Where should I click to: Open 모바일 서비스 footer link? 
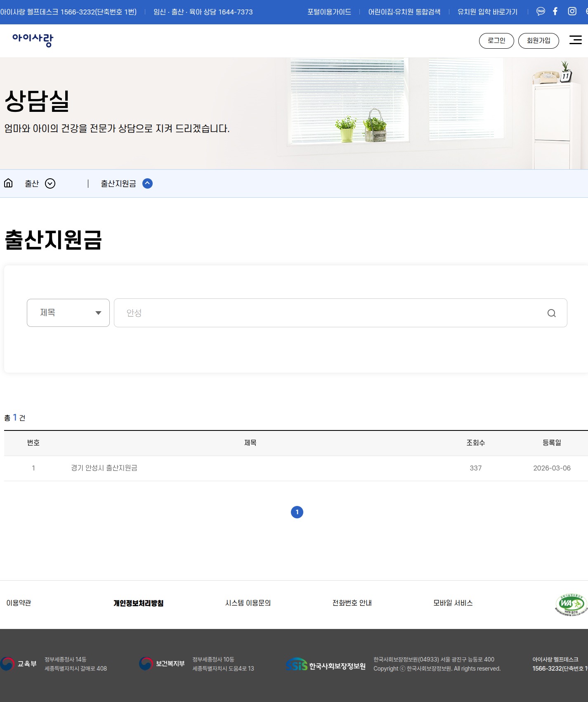click(453, 603)
